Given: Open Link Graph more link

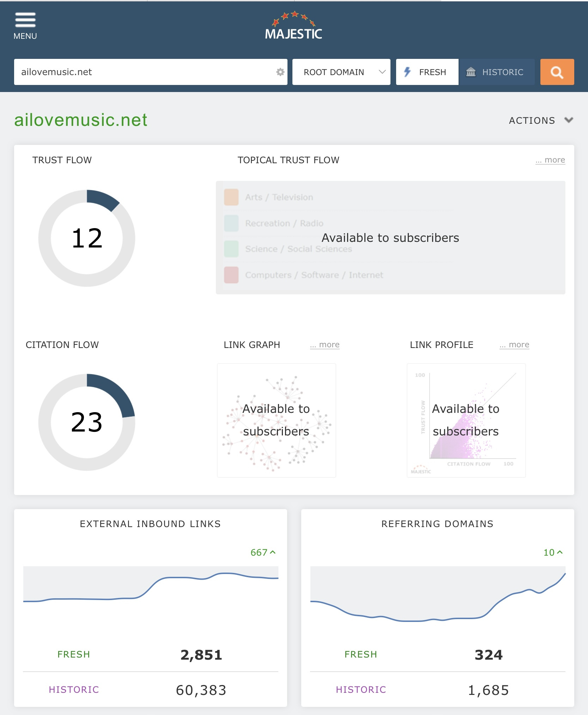Looking at the screenshot, I should click(x=325, y=344).
